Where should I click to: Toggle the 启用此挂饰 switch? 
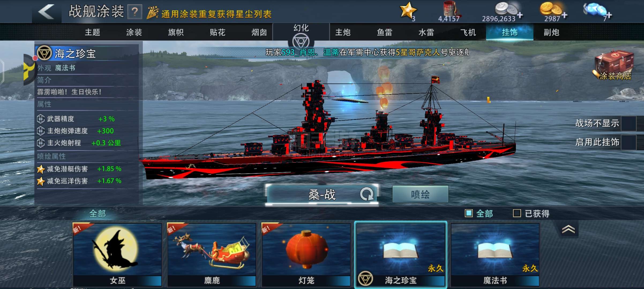[x=629, y=142]
